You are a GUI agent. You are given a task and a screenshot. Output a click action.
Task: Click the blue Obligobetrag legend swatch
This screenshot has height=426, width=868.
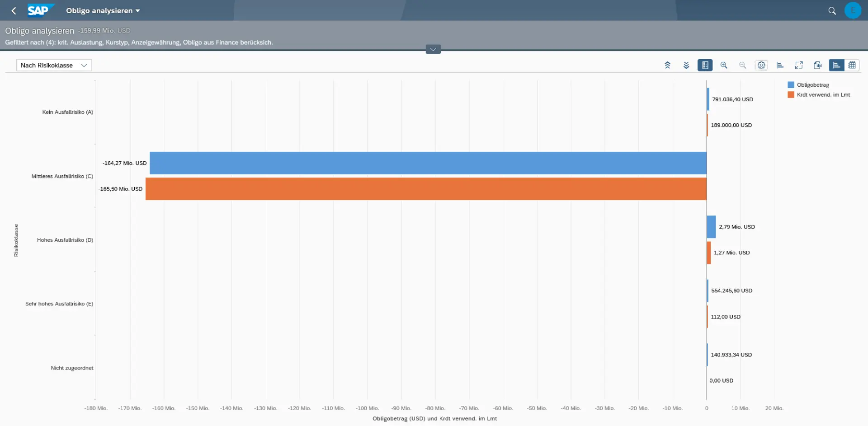pyautogui.click(x=791, y=85)
